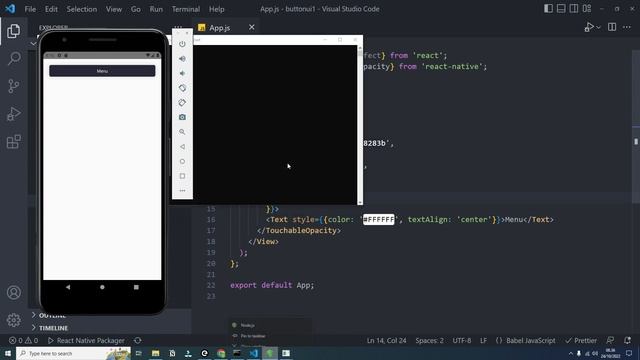Open the notifications bell

pos(627,340)
